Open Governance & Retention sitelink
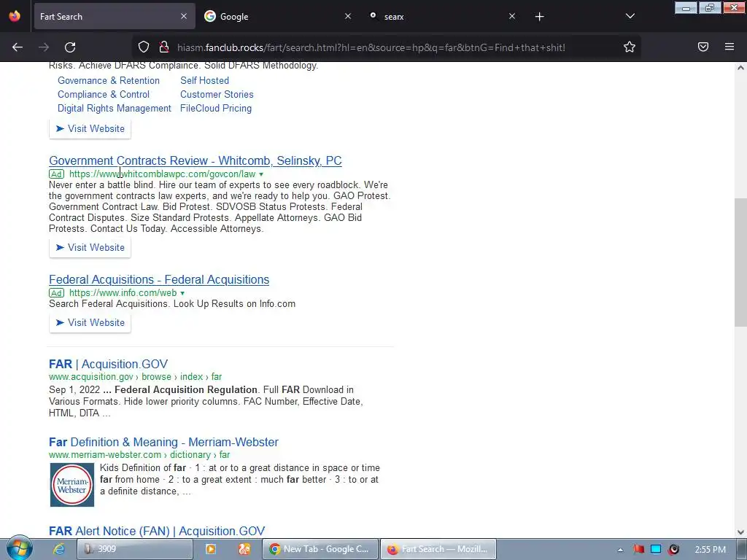The width and height of the screenshot is (747, 560). click(x=109, y=80)
